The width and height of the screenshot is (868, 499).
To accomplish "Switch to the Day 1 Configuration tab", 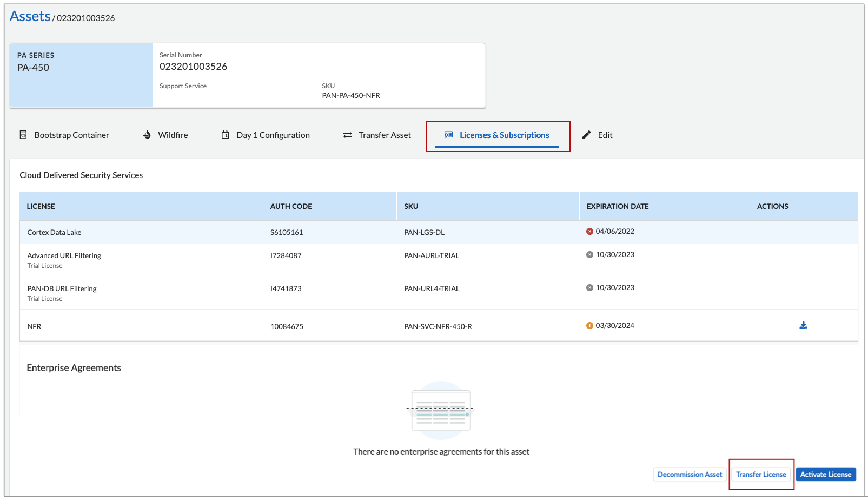I will (x=273, y=135).
